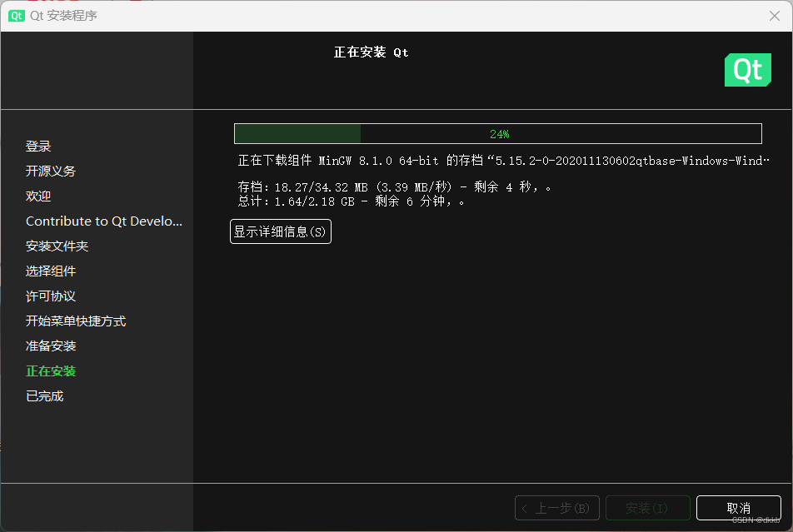The width and height of the screenshot is (793, 532).
Task: Select the 选择组件 step in the sidebar
Action: [x=51, y=271]
